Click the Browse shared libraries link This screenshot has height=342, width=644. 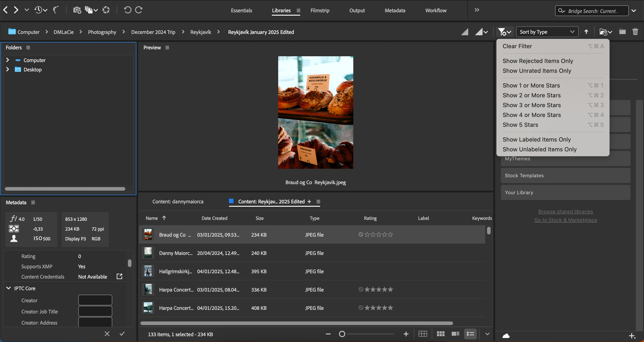(566, 211)
